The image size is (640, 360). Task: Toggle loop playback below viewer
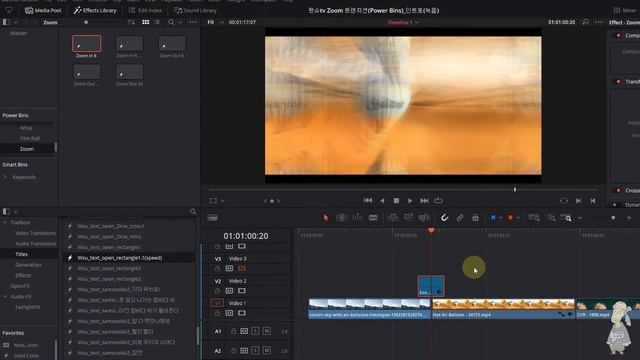point(438,200)
